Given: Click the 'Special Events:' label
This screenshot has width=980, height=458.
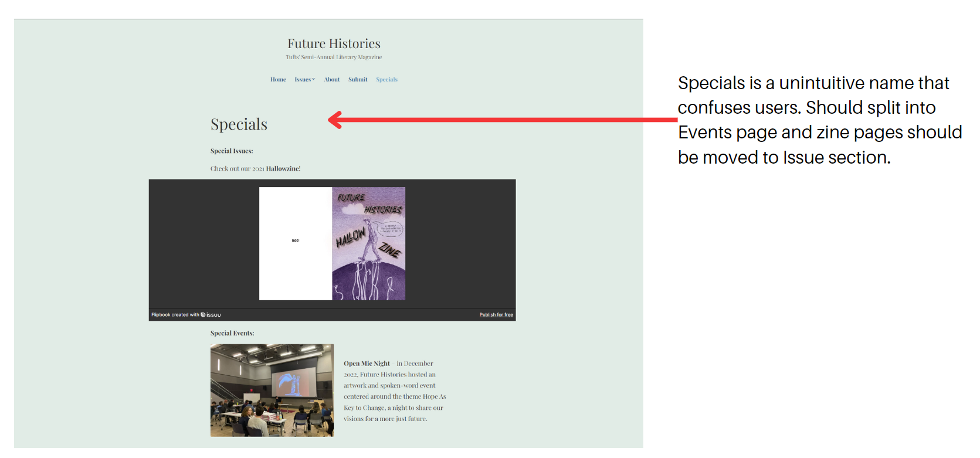Looking at the screenshot, I should [232, 333].
